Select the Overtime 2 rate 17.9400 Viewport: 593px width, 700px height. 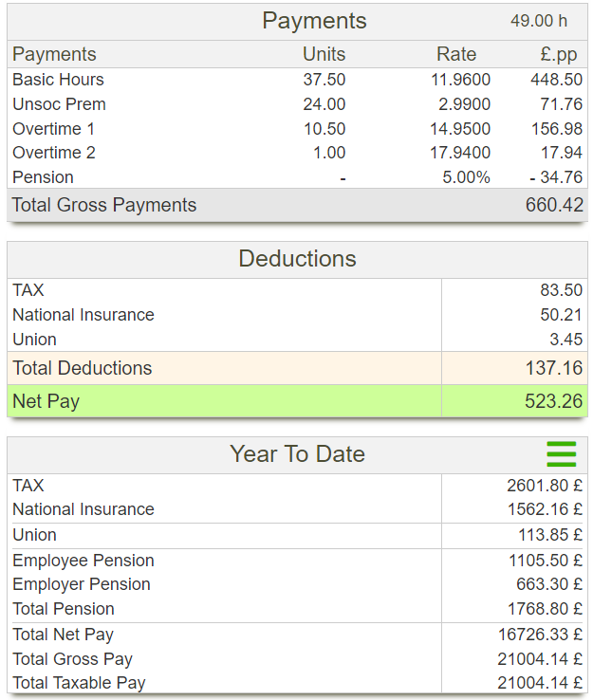(x=460, y=153)
